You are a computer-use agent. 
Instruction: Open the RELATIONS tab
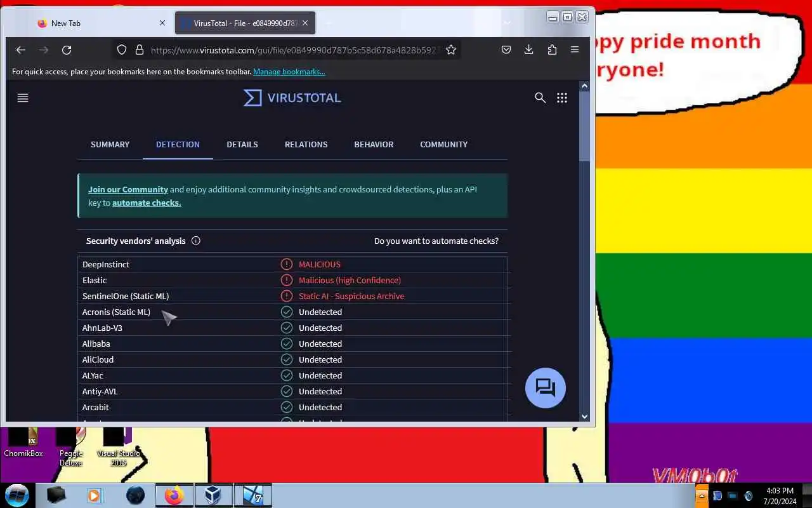tap(306, 144)
